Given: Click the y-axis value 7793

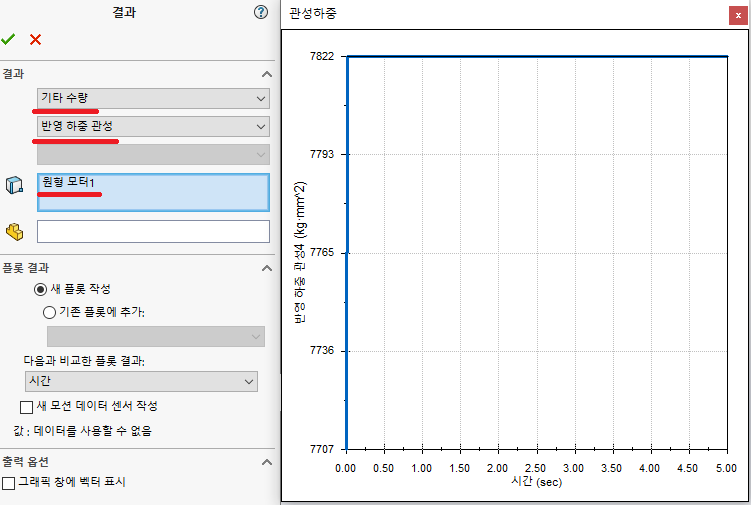Looking at the screenshot, I should [x=322, y=154].
